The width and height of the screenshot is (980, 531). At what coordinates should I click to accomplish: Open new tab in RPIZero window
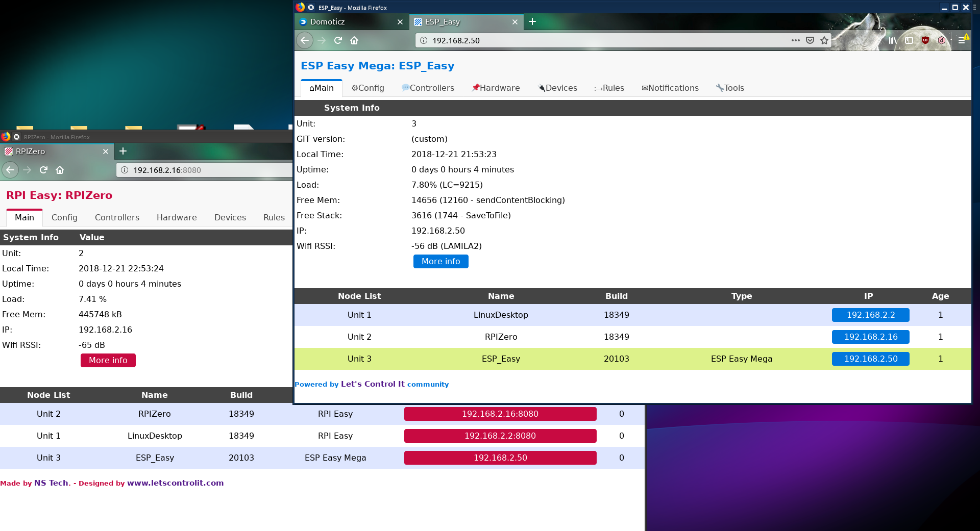point(123,151)
